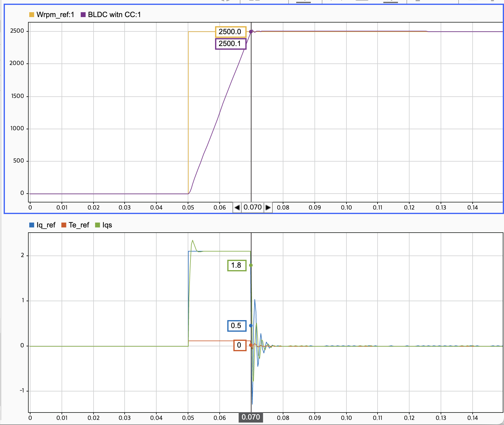Image resolution: width=504 pixels, height=425 pixels.
Task: Step the cursor left with the arrow
Action: pyautogui.click(x=237, y=208)
